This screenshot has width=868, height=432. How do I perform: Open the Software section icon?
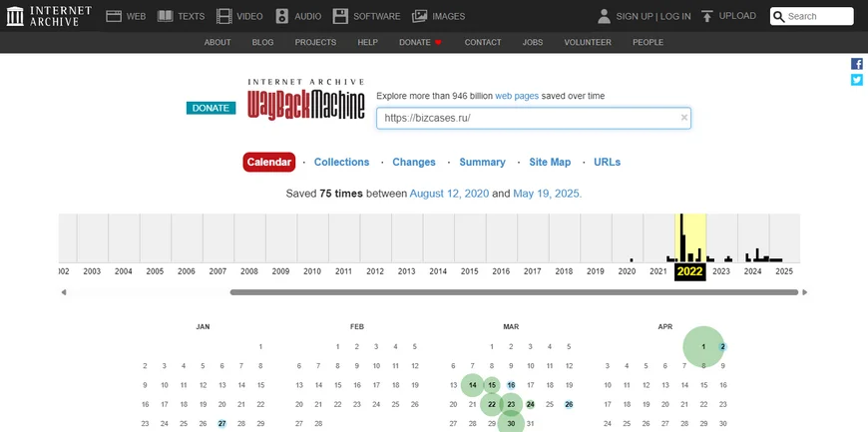[340, 16]
